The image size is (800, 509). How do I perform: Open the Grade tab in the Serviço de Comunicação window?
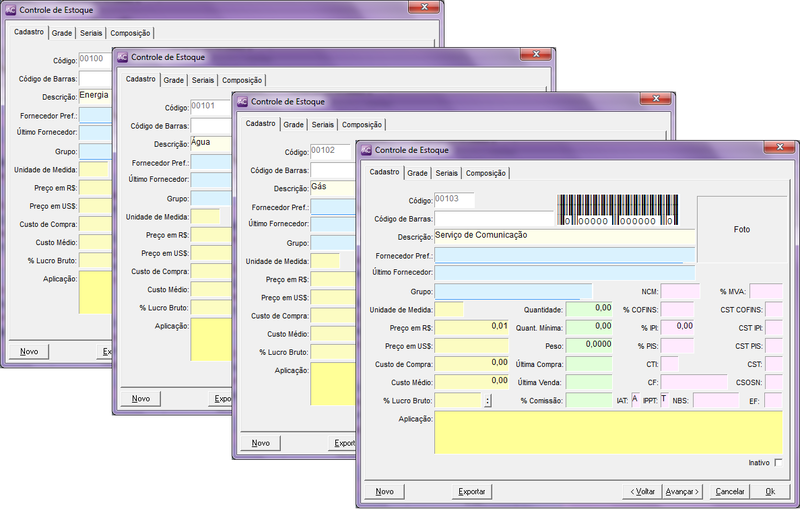pos(417,173)
